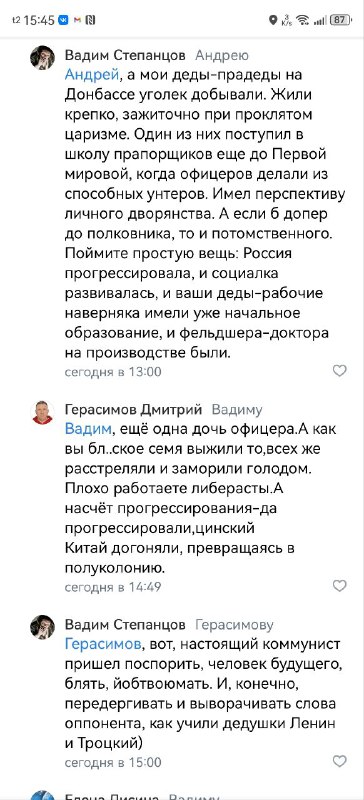Tap the battery indicator showing 87
Viewport: 364px width, 800px height.
tap(341, 20)
